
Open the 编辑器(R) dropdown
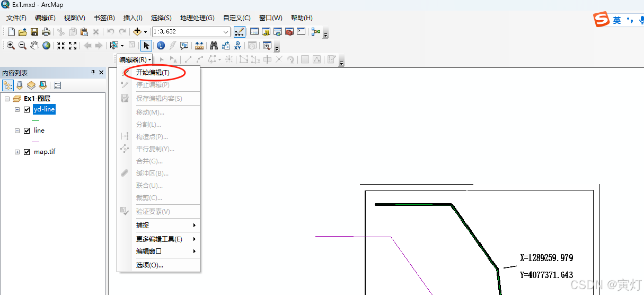(x=135, y=60)
